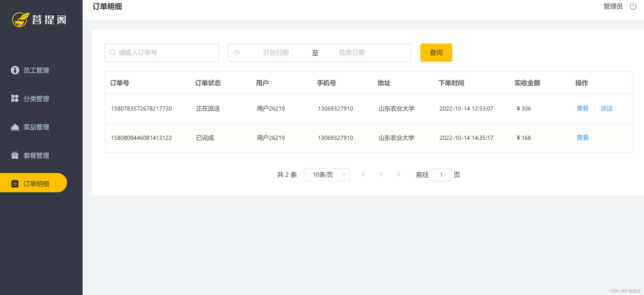Click the power logout icon

(x=633, y=6)
